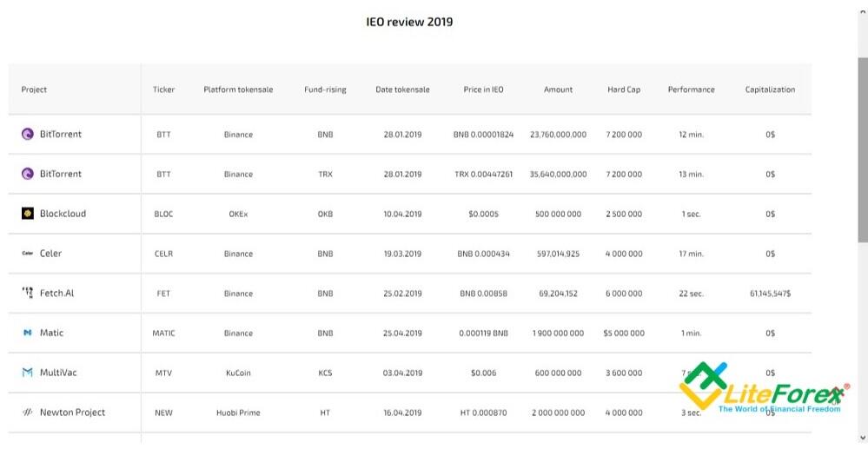Click the Matic project logo icon
This screenshot has height=456, width=868.
[27, 333]
